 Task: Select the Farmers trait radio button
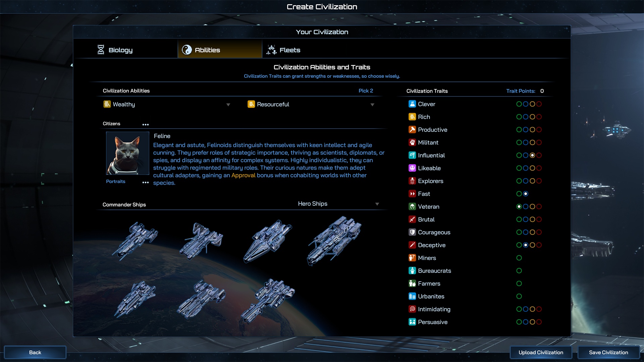click(519, 284)
